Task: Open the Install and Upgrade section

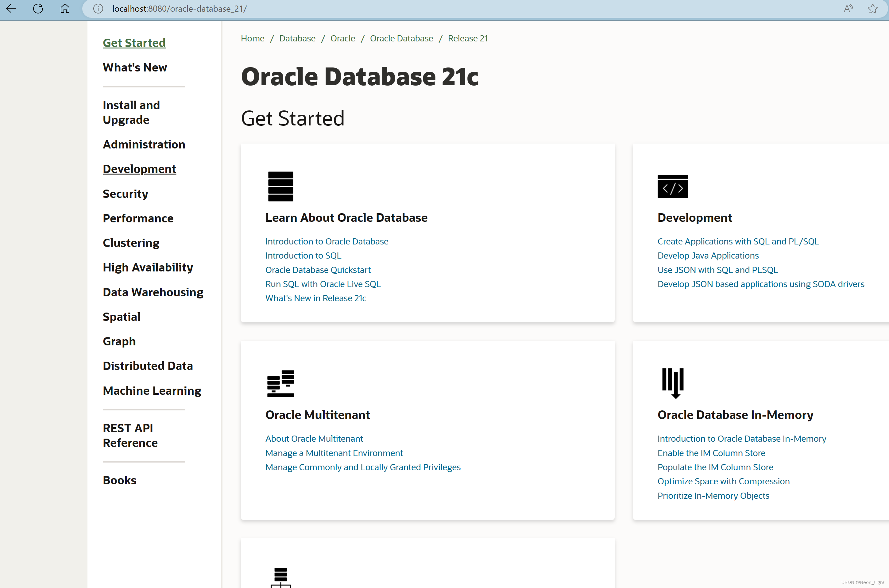Action: pyautogui.click(x=131, y=112)
